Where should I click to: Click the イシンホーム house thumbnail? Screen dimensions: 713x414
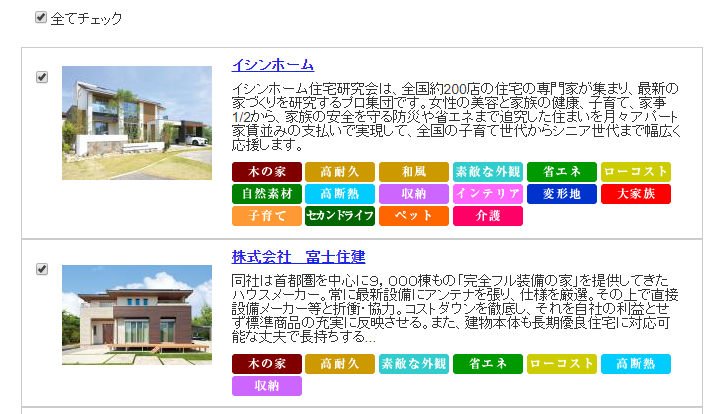[x=137, y=123]
